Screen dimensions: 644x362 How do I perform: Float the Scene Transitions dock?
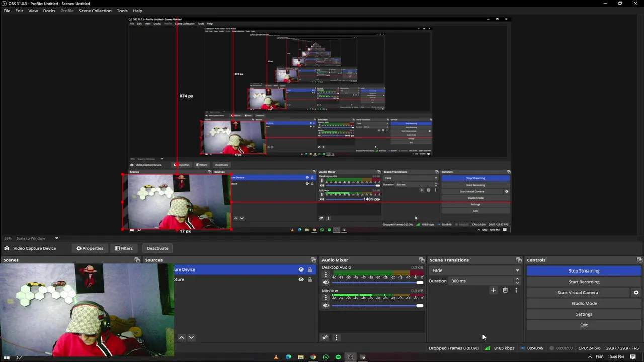[519, 260]
